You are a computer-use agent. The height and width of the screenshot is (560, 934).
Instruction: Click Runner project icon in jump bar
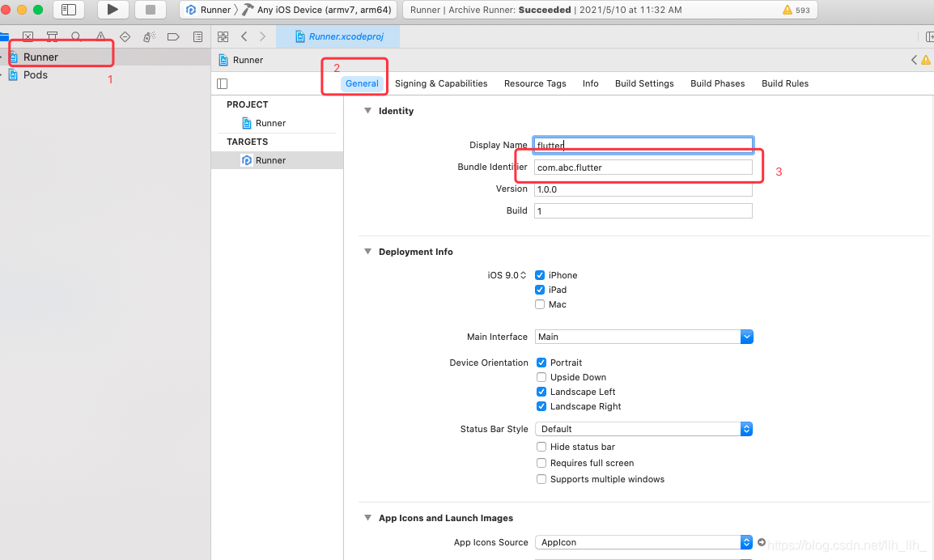click(x=223, y=60)
